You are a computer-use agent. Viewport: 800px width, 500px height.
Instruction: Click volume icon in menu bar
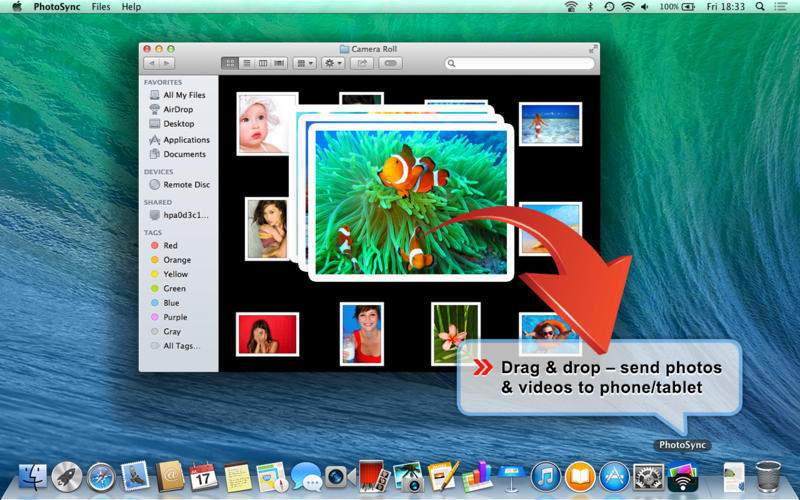click(644, 7)
